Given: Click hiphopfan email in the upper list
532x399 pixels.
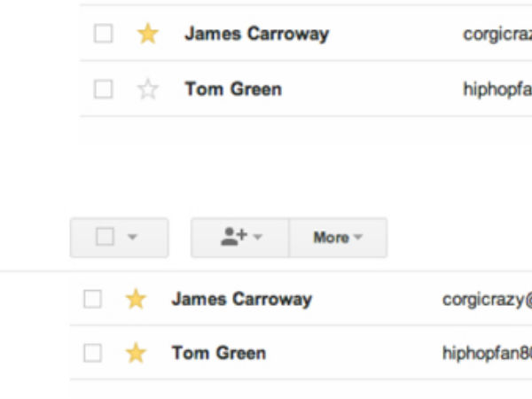Looking at the screenshot, I should (x=497, y=89).
